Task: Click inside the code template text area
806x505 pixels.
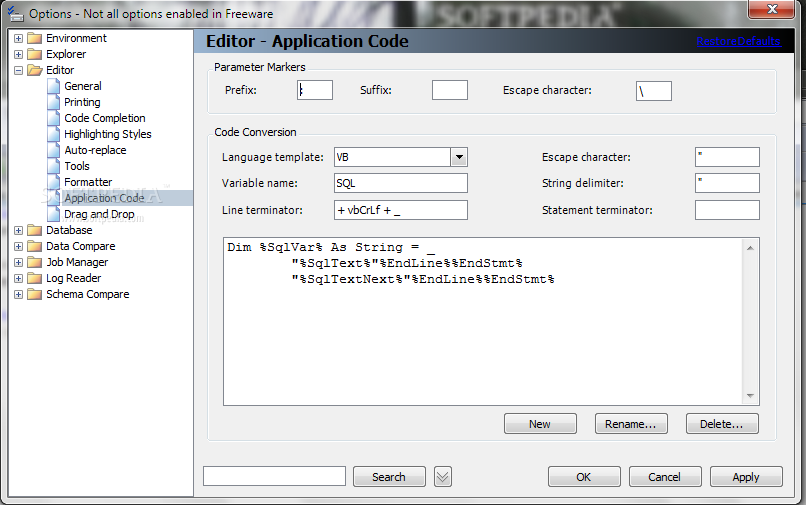Action: [x=483, y=321]
